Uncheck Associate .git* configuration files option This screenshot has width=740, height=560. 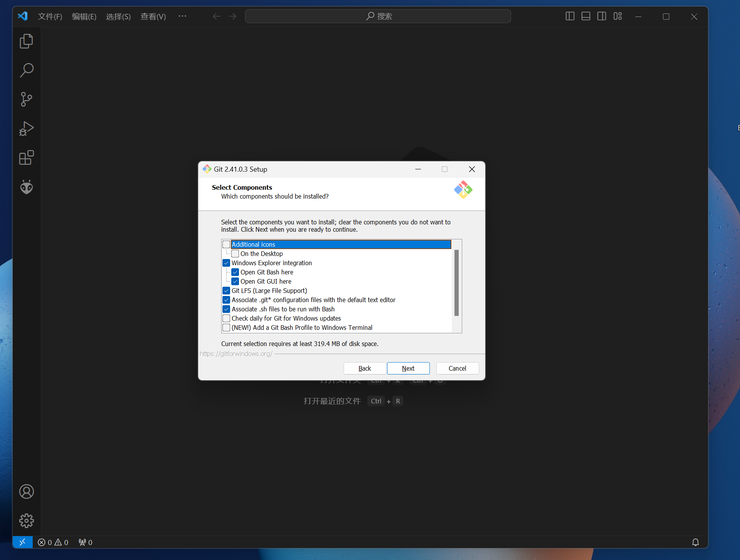tap(226, 300)
